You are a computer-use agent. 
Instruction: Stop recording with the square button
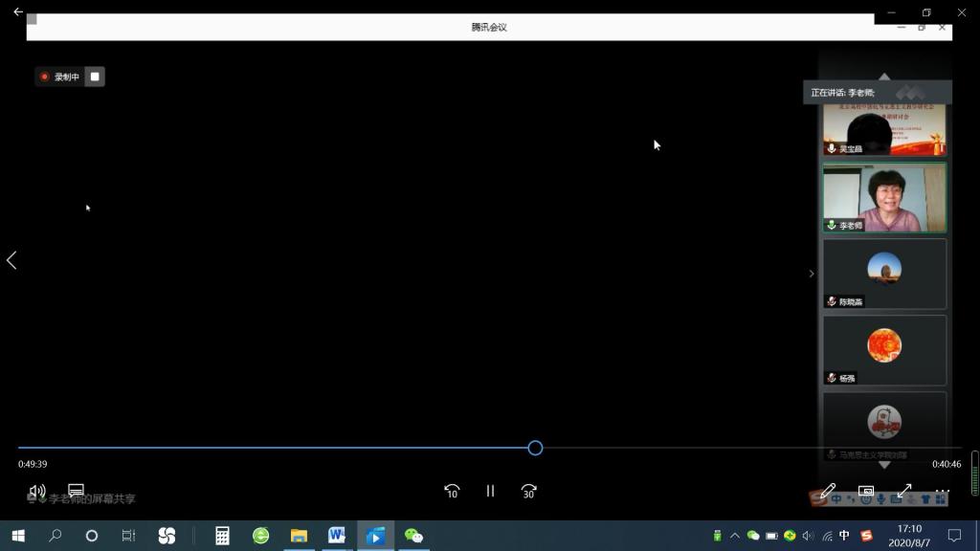click(x=95, y=77)
